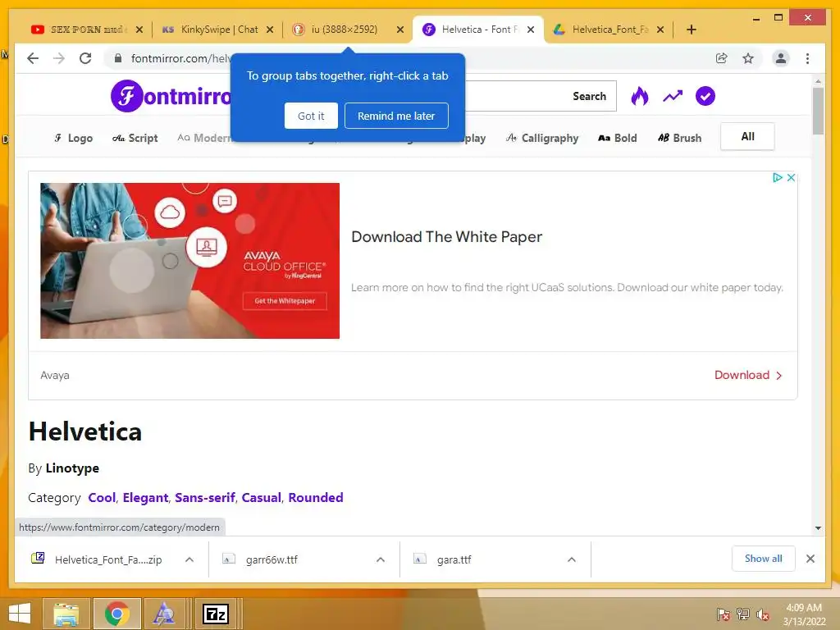Image resolution: width=840 pixels, height=630 pixels.
Task: Click Show all downloads
Action: [764, 559]
